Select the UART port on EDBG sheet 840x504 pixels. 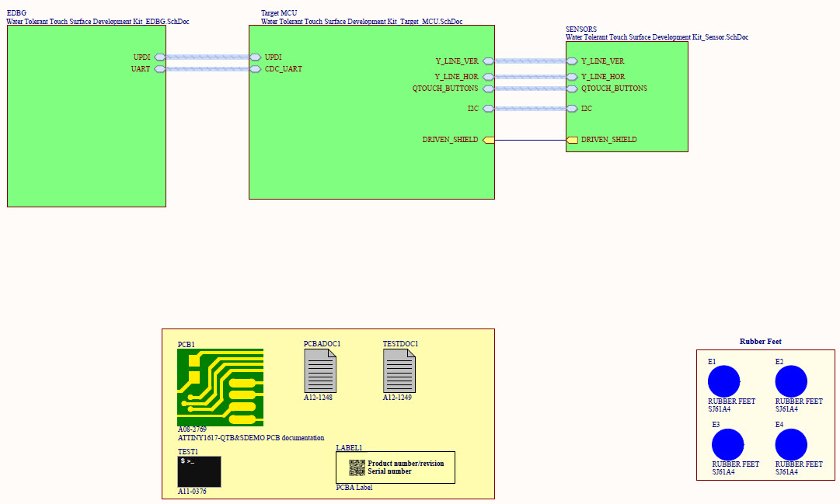(159, 68)
